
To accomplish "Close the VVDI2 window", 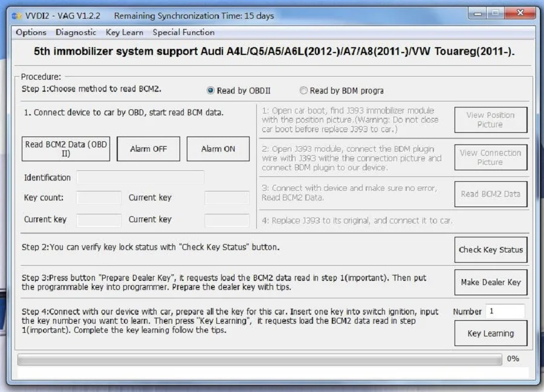I will click(520, 13).
